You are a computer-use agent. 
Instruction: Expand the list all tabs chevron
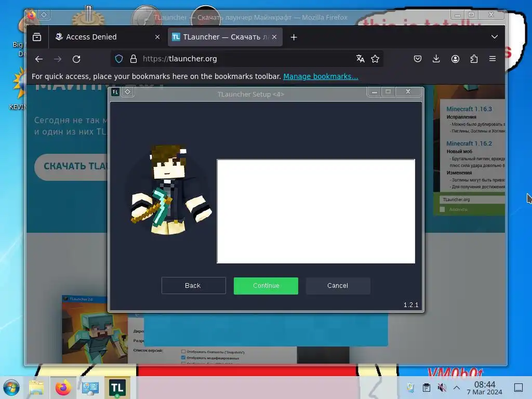tap(495, 37)
